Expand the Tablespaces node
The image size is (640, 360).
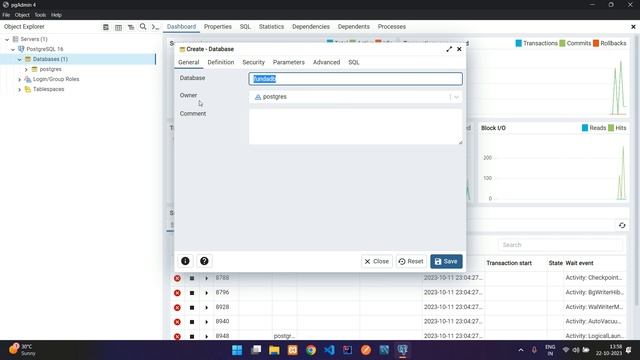tap(19, 89)
